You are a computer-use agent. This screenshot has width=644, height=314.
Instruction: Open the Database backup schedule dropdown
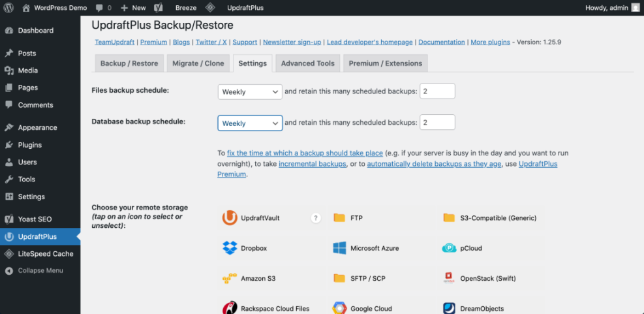pos(250,123)
